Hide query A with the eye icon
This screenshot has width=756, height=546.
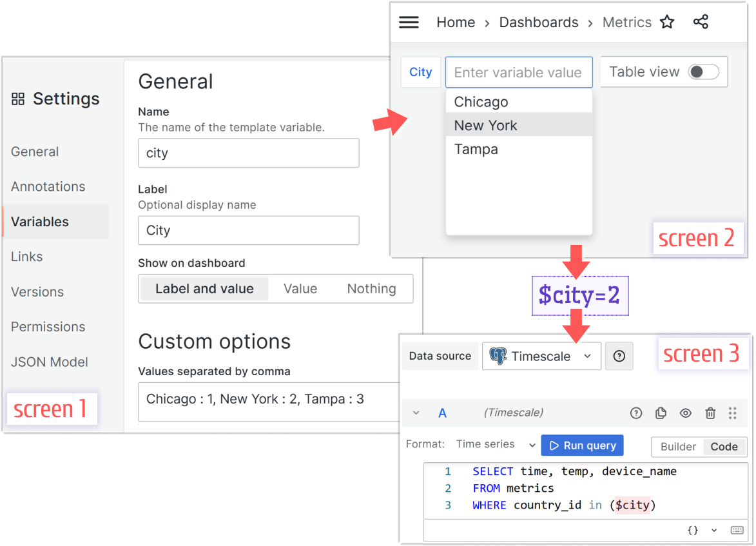pos(685,413)
